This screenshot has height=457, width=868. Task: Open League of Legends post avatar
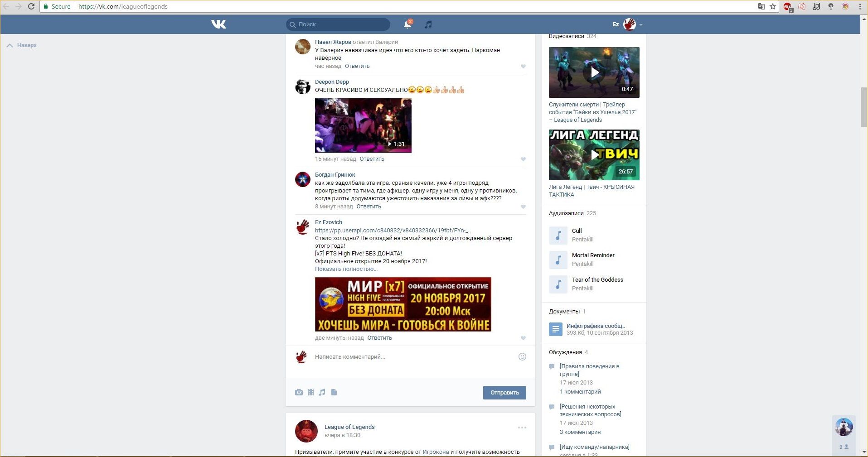click(x=306, y=431)
